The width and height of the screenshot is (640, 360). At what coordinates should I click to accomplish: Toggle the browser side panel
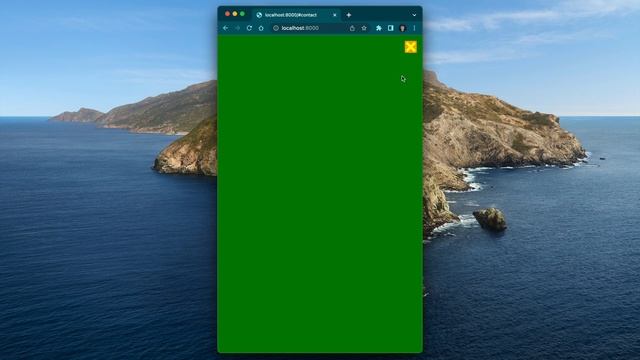391,28
